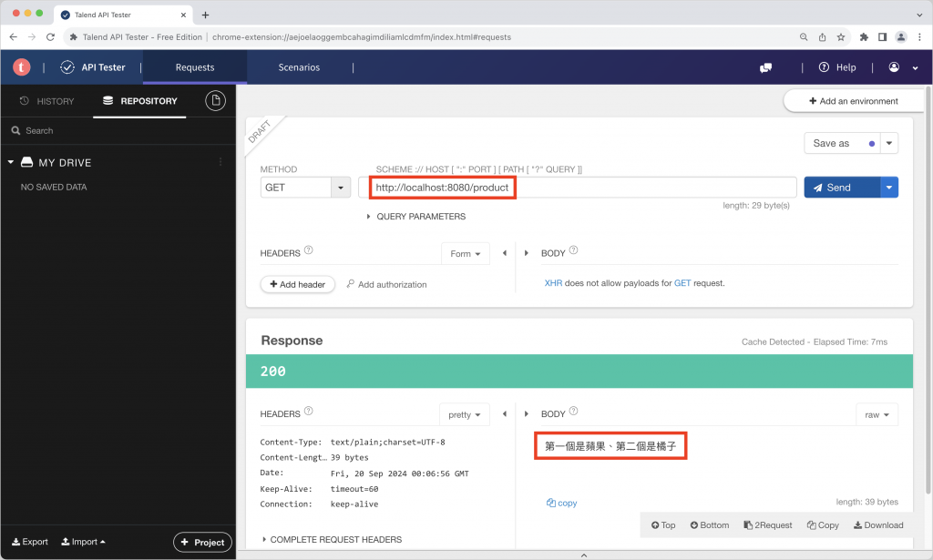Open response body help icon
Screen dimensions: 933x560
click(573, 411)
